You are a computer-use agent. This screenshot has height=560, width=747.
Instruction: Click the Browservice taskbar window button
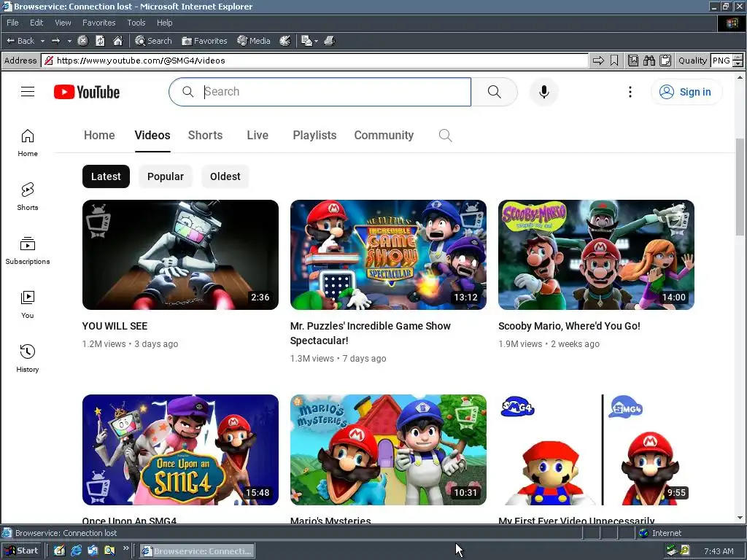pos(197,551)
